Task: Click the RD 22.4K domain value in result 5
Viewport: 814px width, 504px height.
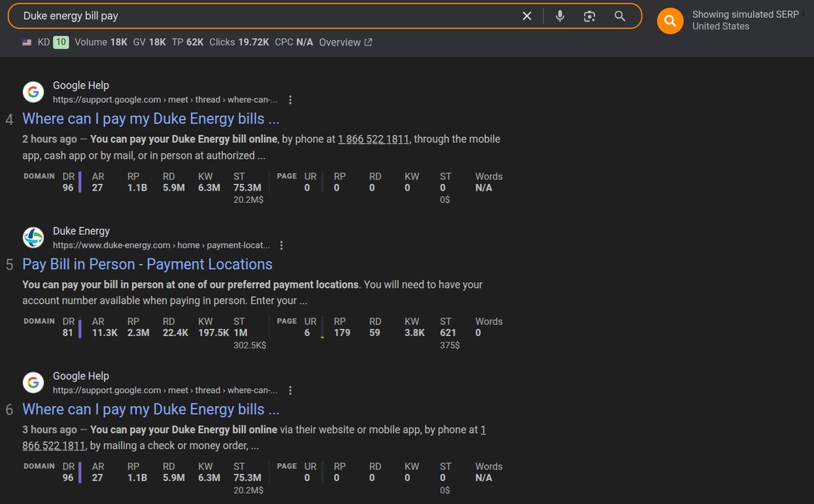Action: pyautogui.click(x=176, y=333)
